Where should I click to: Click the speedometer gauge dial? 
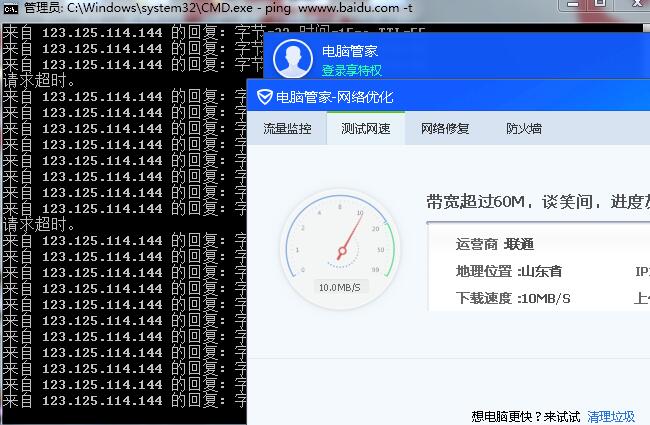coord(340,249)
